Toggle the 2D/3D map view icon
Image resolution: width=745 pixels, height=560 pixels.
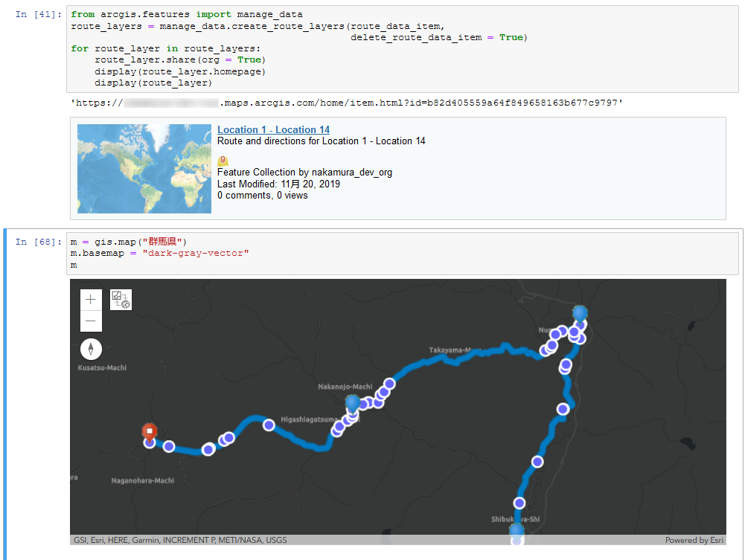tap(121, 300)
